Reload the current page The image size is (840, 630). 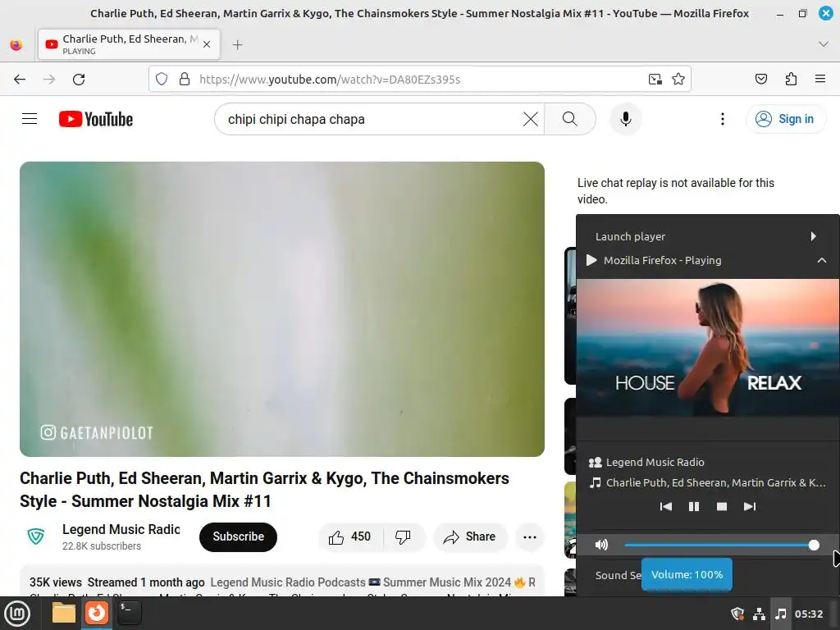click(79, 80)
